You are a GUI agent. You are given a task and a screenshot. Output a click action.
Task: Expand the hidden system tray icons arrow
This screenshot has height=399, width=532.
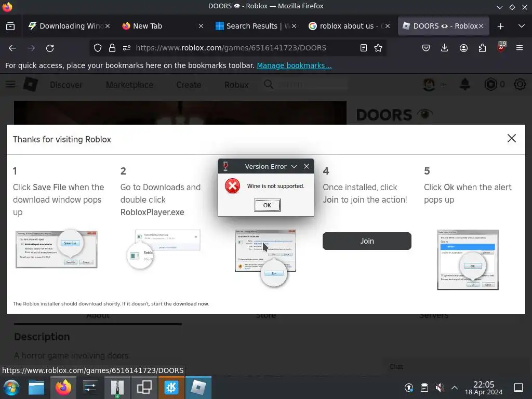[x=455, y=388]
